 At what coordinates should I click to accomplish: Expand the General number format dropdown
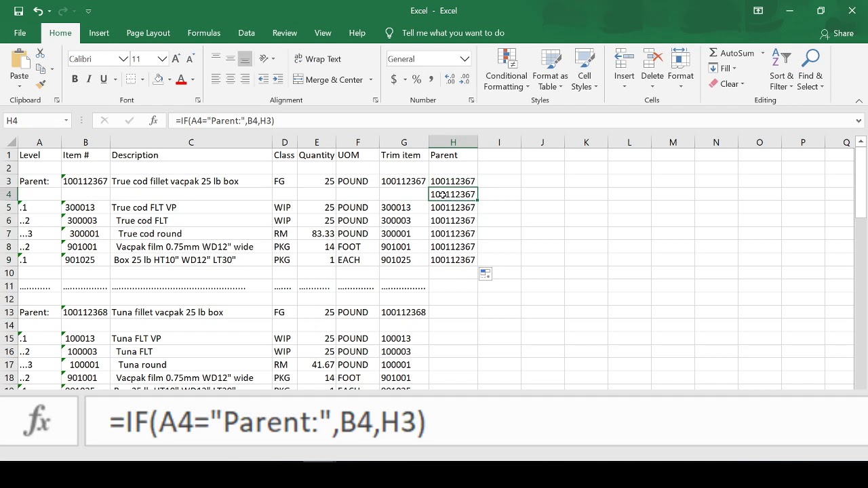pos(465,59)
